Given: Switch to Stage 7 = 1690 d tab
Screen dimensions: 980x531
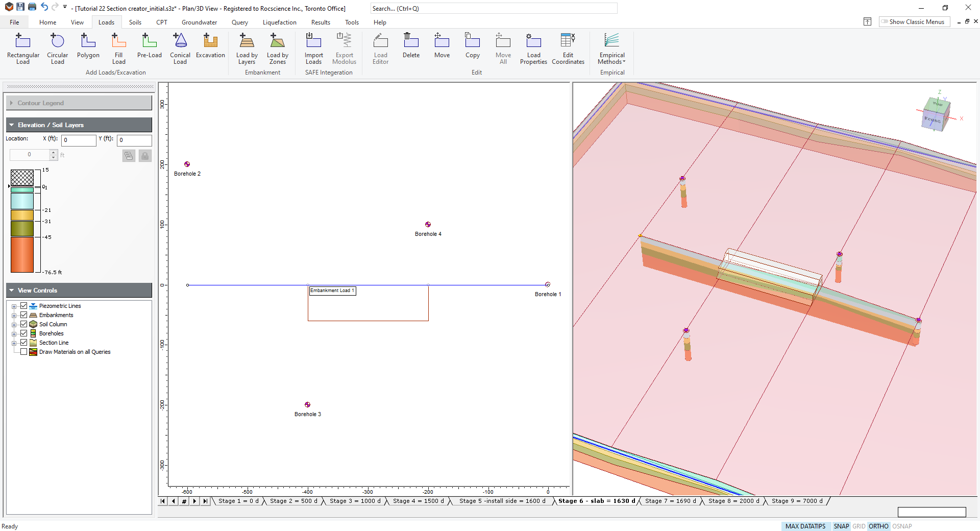Looking at the screenshot, I should click(x=670, y=501).
